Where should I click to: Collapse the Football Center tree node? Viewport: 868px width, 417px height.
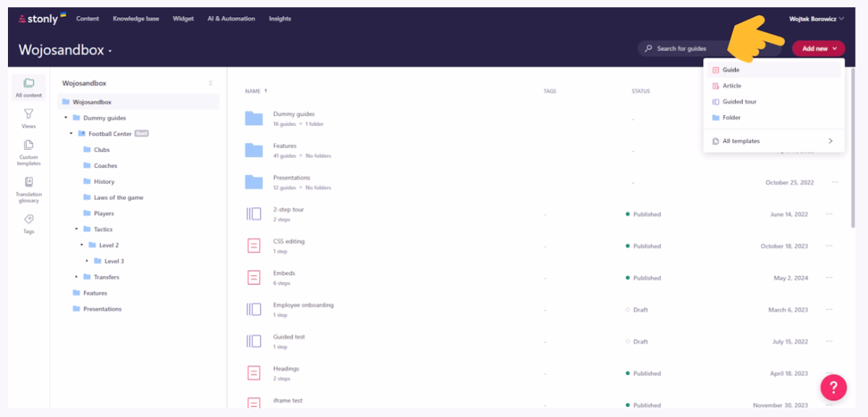[x=71, y=134]
